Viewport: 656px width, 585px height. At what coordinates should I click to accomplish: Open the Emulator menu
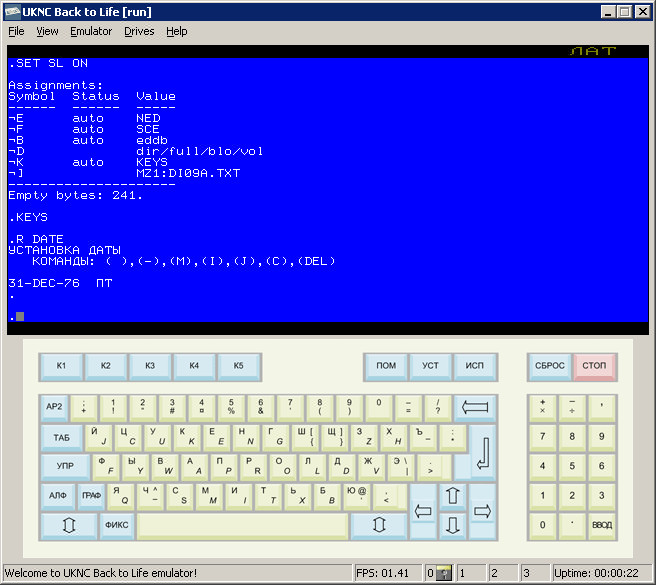[x=91, y=31]
